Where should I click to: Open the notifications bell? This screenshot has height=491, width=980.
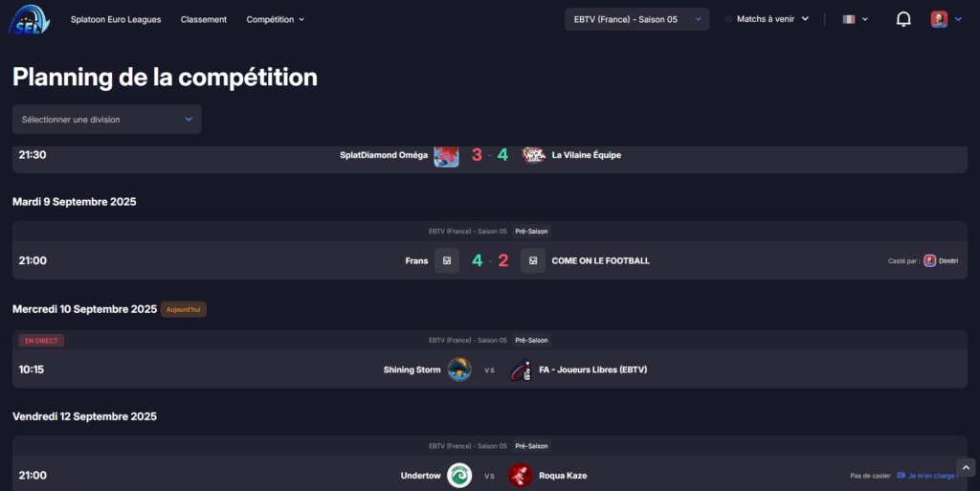pyautogui.click(x=903, y=19)
